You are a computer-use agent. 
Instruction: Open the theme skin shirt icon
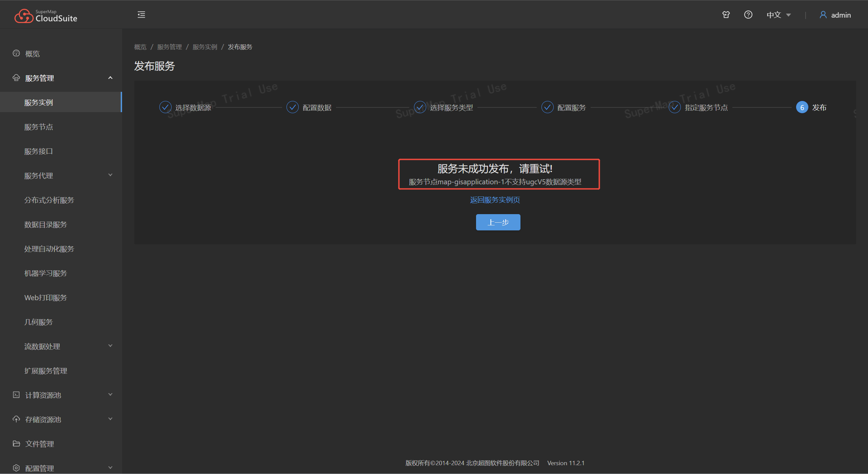[726, 15]
